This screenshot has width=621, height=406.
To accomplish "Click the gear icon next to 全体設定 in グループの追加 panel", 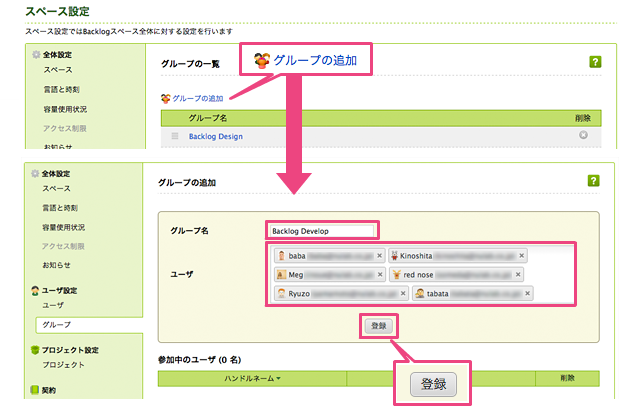I will click(35, 173).
